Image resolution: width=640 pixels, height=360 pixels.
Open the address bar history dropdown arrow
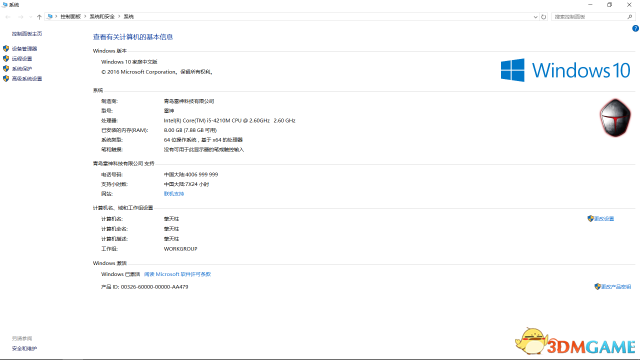(x=535, y=17)
